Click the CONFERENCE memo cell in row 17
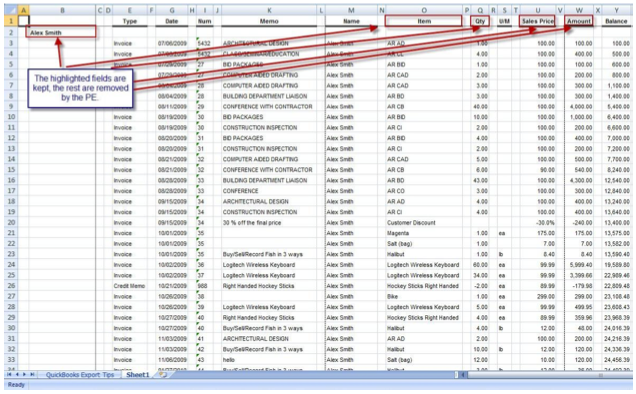Image resolution: width=636 pixels, height=394 pixels. 269,191
